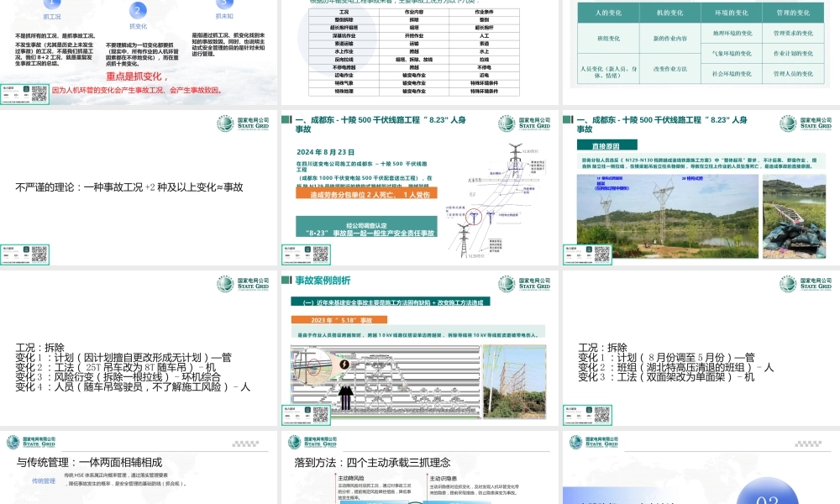840x504 pixels.
Task: Select the blue circled number "2" icon above 抓变化
Action: (x=136, y=12)
